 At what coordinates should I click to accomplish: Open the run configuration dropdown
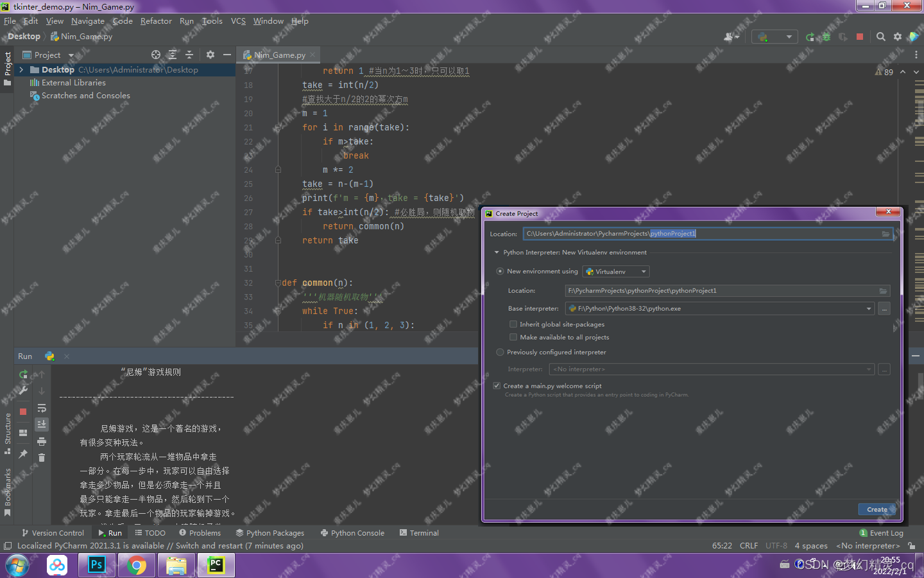point(775,37)
